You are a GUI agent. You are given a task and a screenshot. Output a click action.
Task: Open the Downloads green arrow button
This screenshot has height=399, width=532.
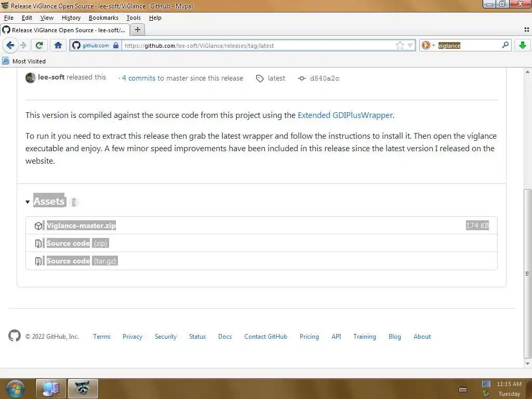pos(523,45)
